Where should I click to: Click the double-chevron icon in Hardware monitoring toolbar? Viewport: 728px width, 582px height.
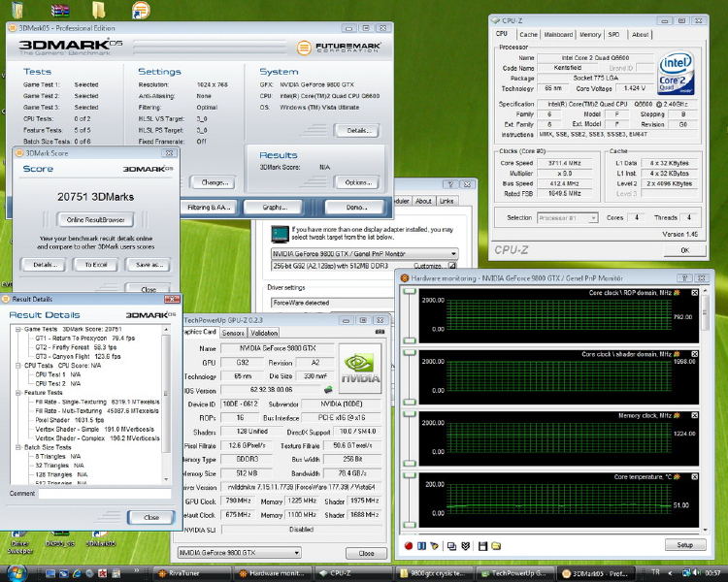pyautogui.click(x=465, y=546)
